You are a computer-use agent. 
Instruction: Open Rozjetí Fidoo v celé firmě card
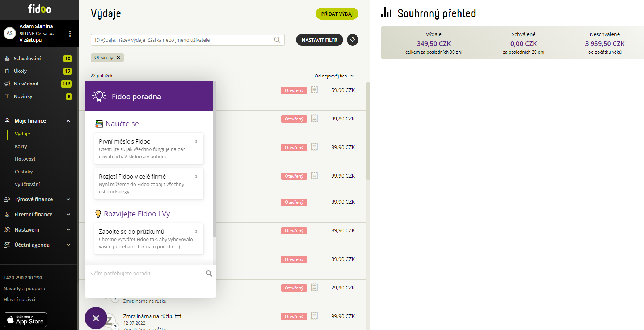point(149,184)
